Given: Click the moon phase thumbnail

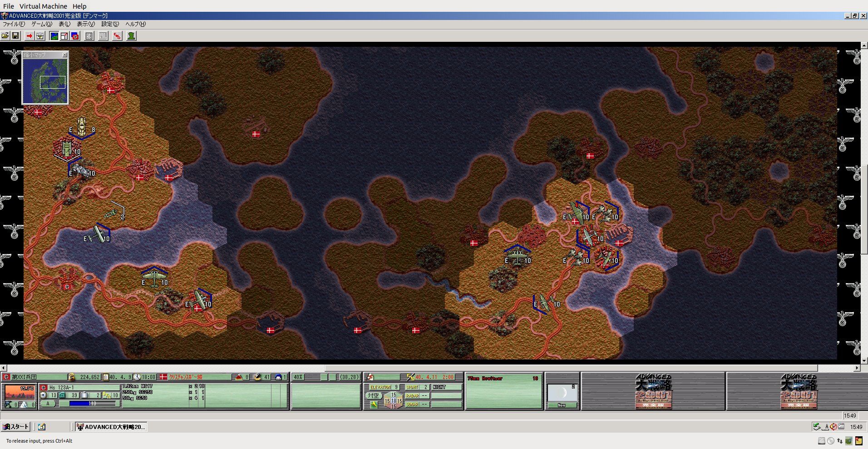Looking at the screenshot, I should (562, 393).
